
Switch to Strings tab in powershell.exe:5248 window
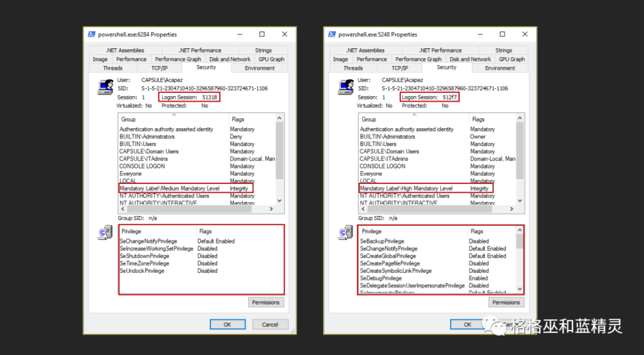503,50
